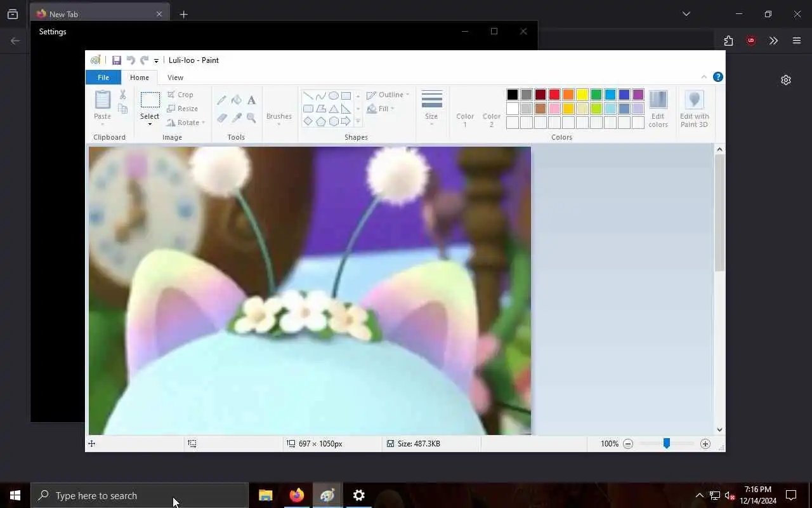Click the zoom out minus button
This screenshot has width=812, height=508.
[628, 444]
